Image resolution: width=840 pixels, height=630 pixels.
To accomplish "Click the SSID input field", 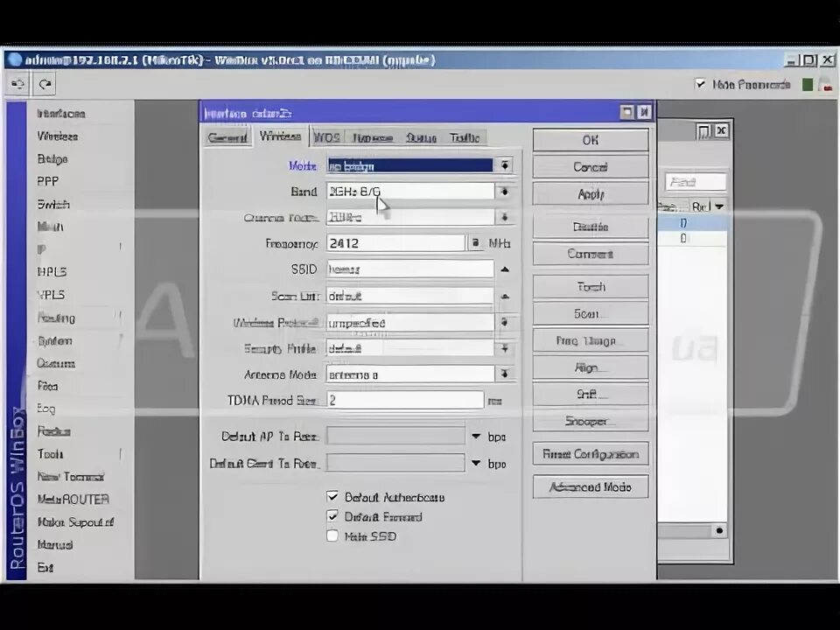I will [409, 269].
